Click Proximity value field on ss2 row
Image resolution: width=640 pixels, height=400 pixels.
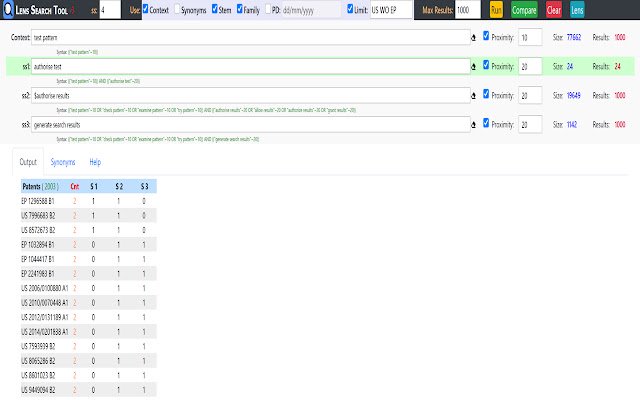[x=530, y=95]
